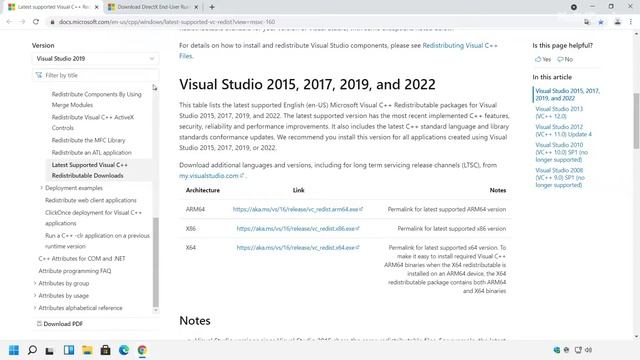Open Redistribute an ATL application

[91, 152]
